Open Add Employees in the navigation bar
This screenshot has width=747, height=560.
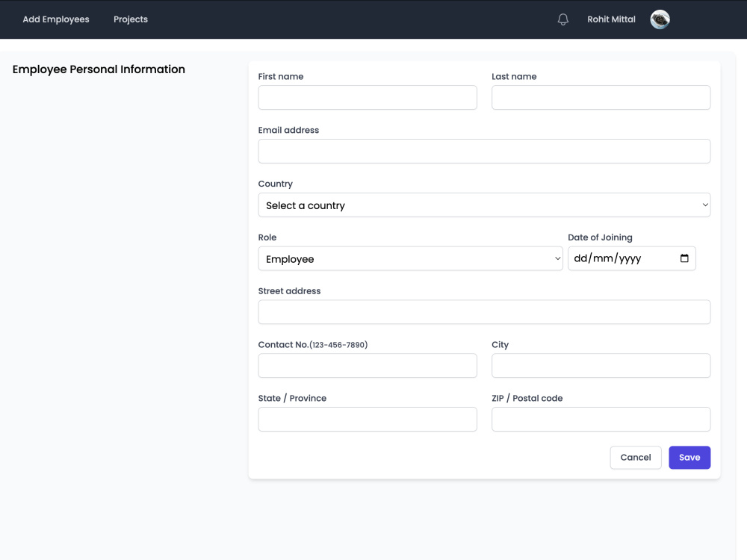click(x=56, y=19)
